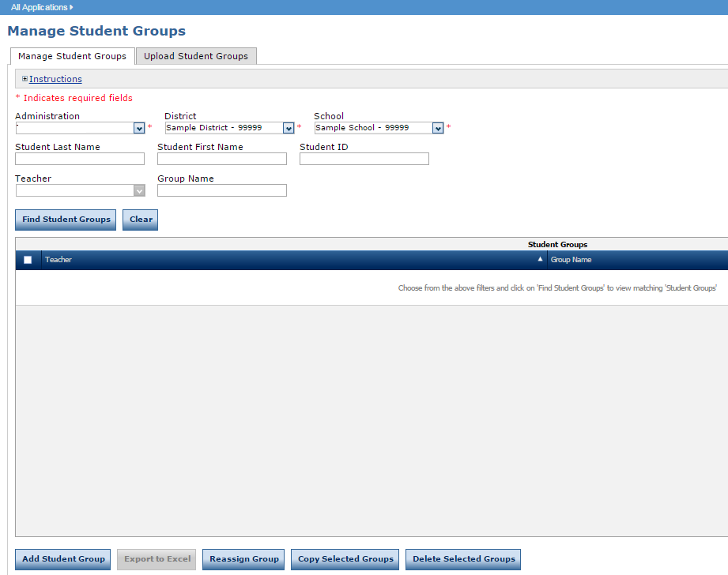Click Delete Selected Groups button
The height and width of the screenshot is (575, 728).
tap(463, 559)
